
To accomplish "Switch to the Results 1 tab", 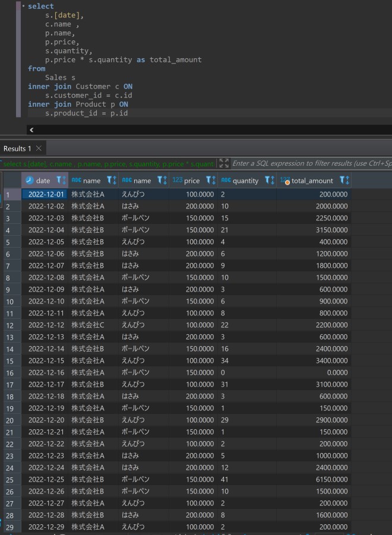I will click(x=17, y=148).
